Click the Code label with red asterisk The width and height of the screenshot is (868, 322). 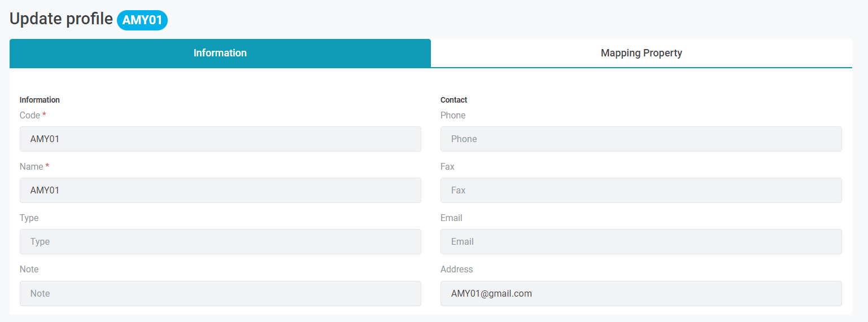click(30, 115)
